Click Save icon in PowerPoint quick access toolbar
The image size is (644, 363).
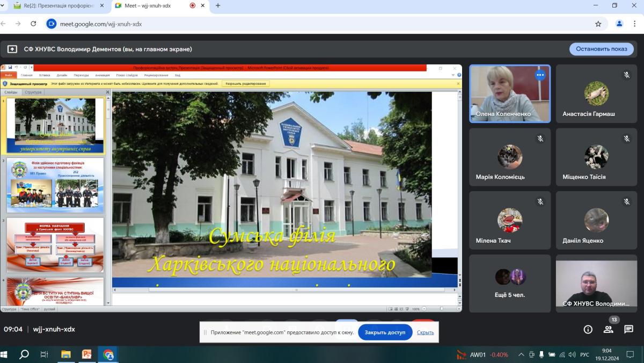pos(10,68)
